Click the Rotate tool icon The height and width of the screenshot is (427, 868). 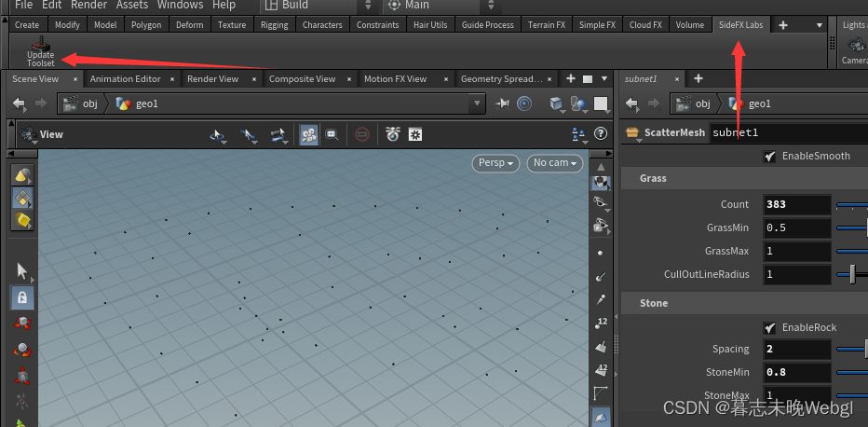(22, 350)
